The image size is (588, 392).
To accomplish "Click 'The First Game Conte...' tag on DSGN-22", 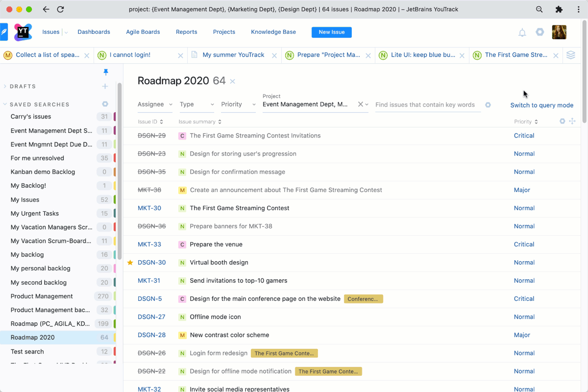I will pos(328,371).
